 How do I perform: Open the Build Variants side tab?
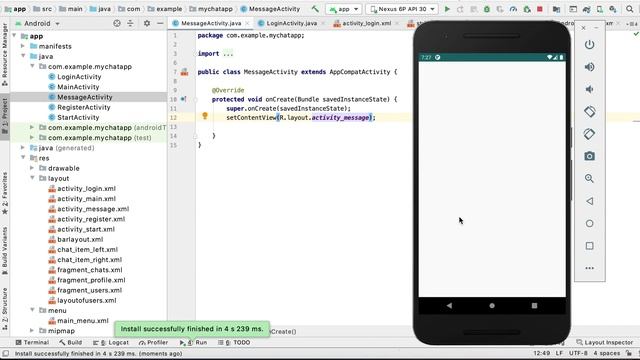[x=4, y=250]
